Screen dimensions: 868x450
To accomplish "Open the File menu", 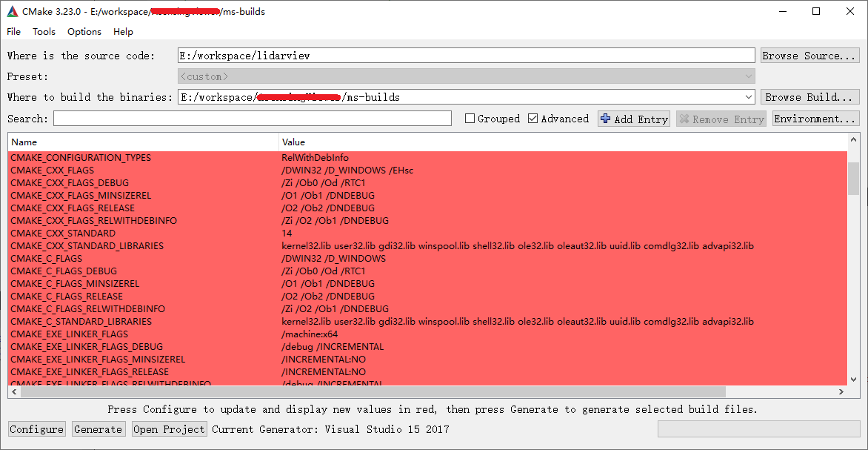I will click(14, 32).
